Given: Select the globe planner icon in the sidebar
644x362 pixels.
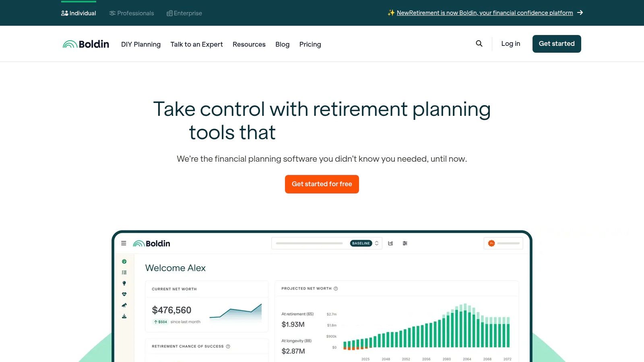Looking at the screenshot, I should tap(124, 261).
